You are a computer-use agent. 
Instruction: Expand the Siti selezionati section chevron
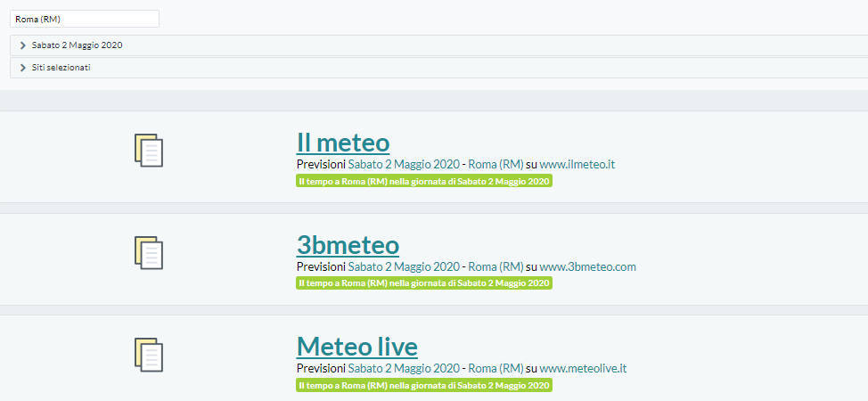coord(22,68)
